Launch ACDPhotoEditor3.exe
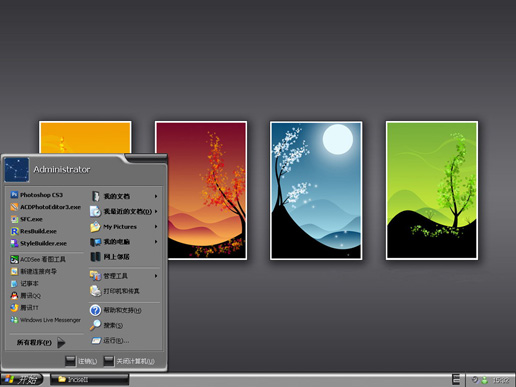Viewport: 516px width, 387px height. pyautogui.click(x=46, y=207)
